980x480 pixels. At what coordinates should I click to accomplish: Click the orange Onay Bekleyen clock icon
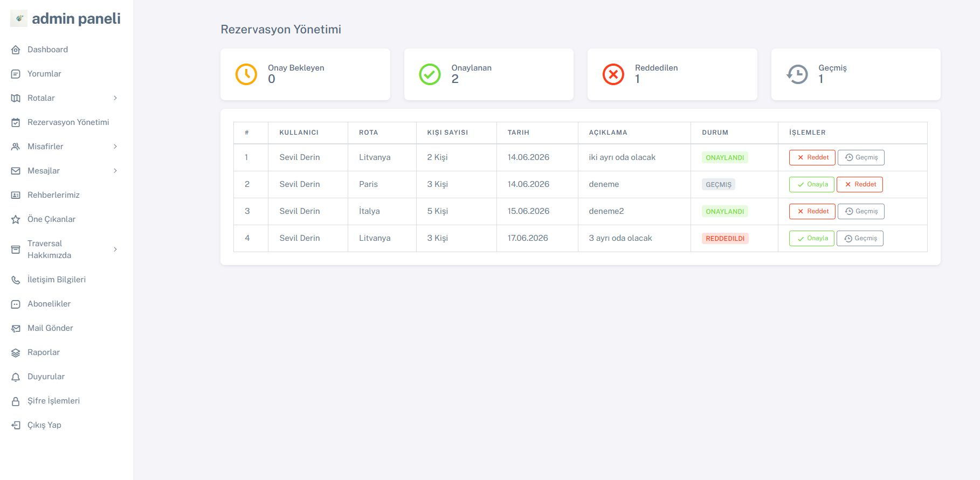[246, 74]
